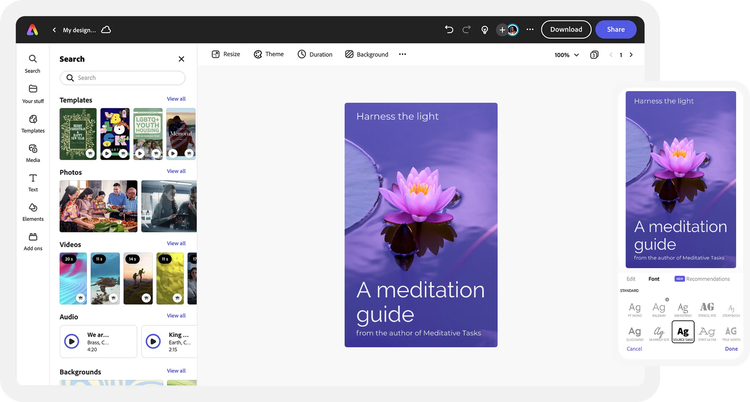This screenshot has height=402, width=750.
Task: Select the Harness the light text on canvas
Action: pyautogui.click(x=397, y=116)
